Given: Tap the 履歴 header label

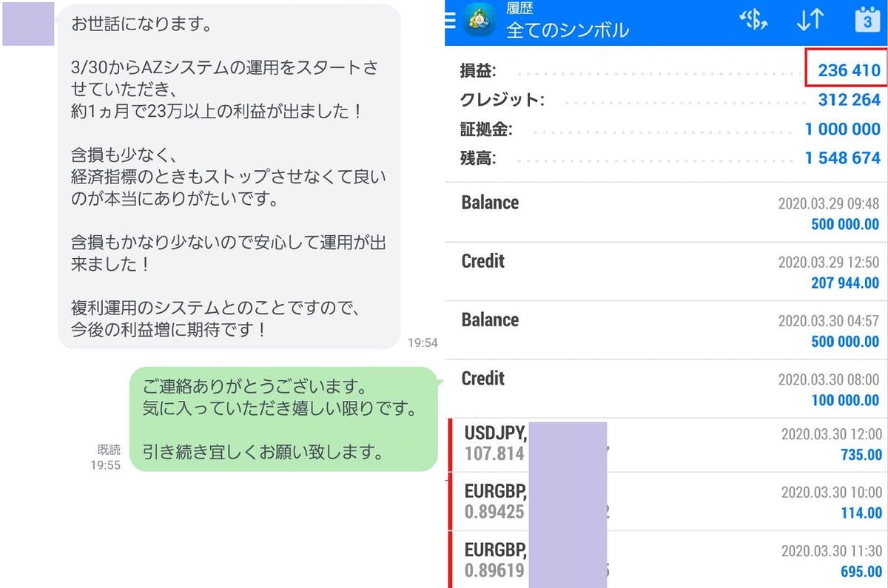Looking at the screenshot, I should coord(519,10).
